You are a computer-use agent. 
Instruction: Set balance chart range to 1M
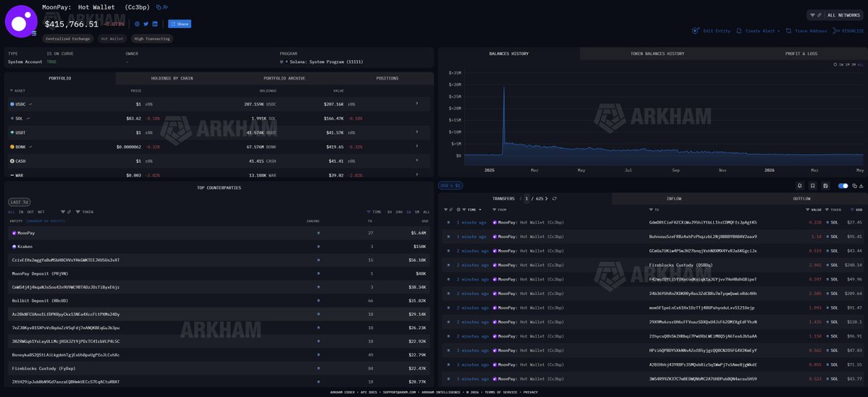coord(847,64)
